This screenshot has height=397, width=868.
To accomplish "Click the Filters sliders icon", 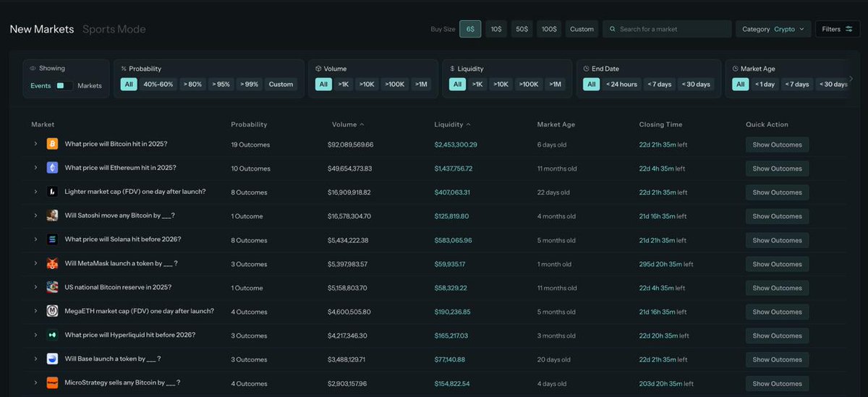I will click(x=849, y=29).
